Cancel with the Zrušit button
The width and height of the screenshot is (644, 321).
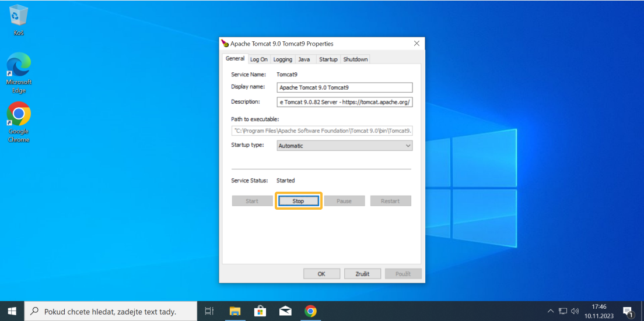(x=363, y=274)
